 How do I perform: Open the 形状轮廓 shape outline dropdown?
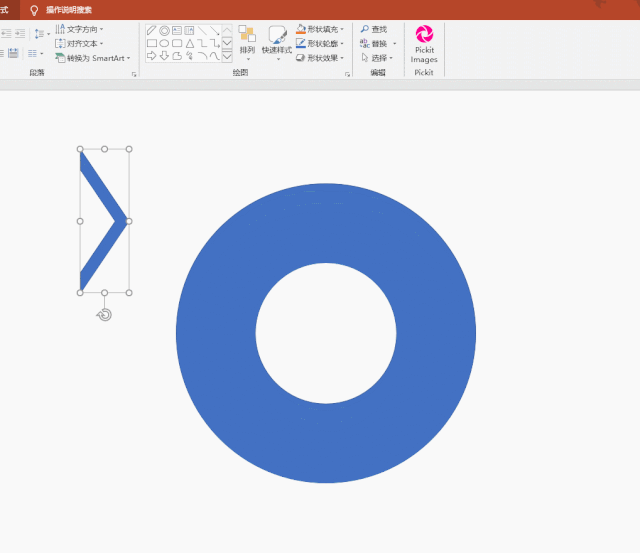pos(320,44)
